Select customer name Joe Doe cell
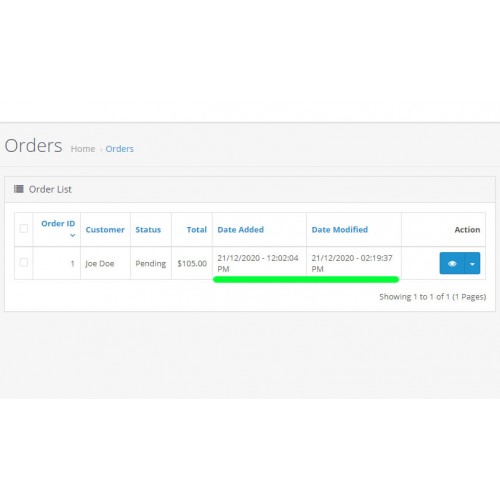 pos(100,264)
